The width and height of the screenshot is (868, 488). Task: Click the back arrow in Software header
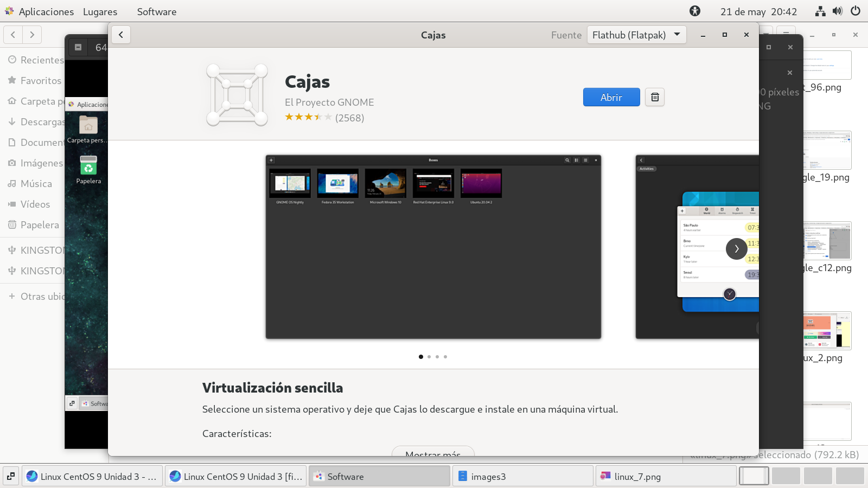(121, 35)
